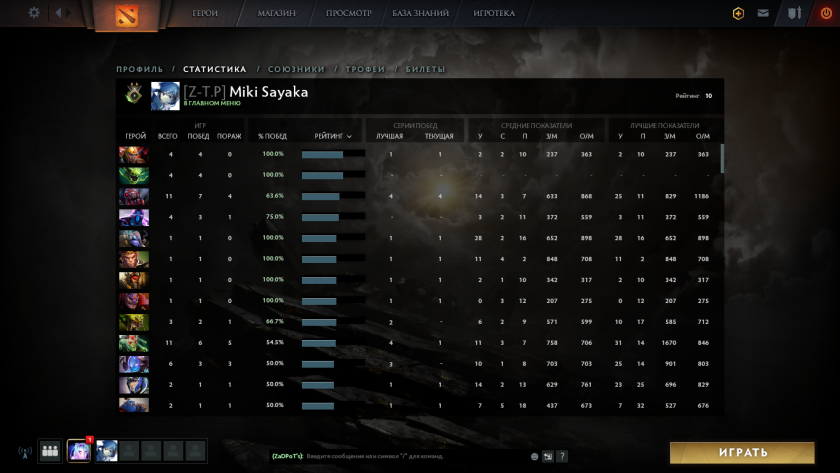Image resolution: width=840 pixels, height=473 pixels.
Task: Go back with the left arrow icon
Action: [58, 12]
